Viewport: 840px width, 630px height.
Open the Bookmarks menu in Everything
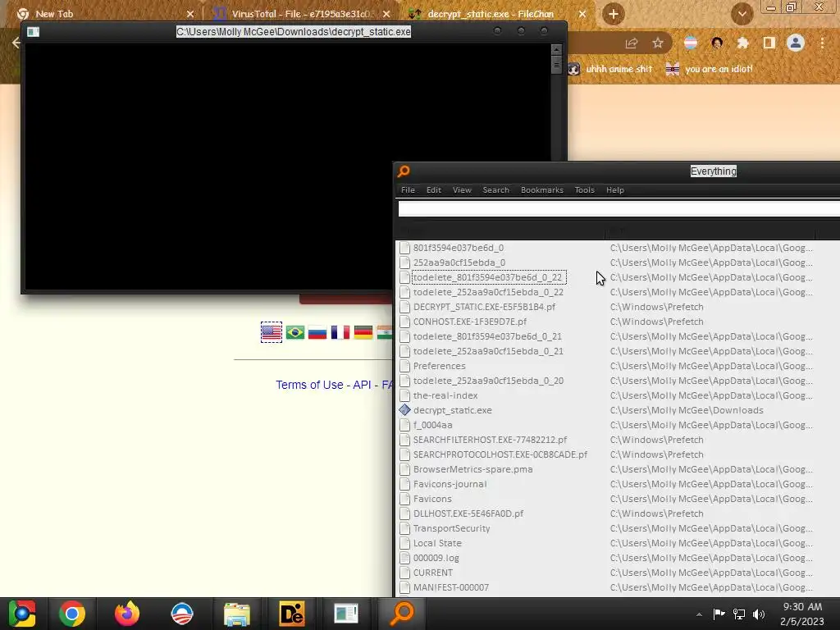click(x=541, y=190)
